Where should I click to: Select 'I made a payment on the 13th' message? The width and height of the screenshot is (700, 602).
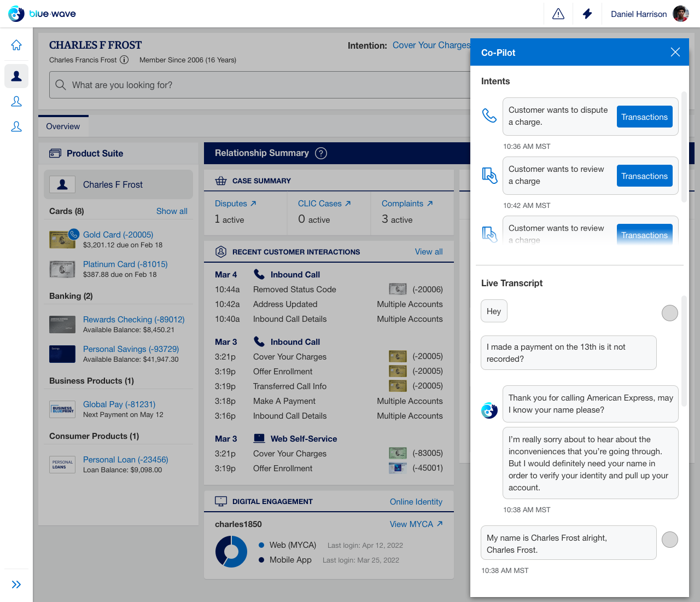pyautogui.click(x=569, y=353)
